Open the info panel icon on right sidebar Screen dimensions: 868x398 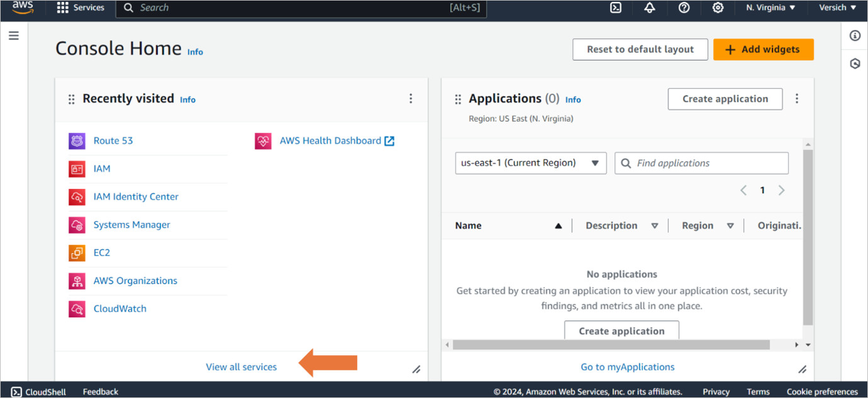click(x=855, y=36)
